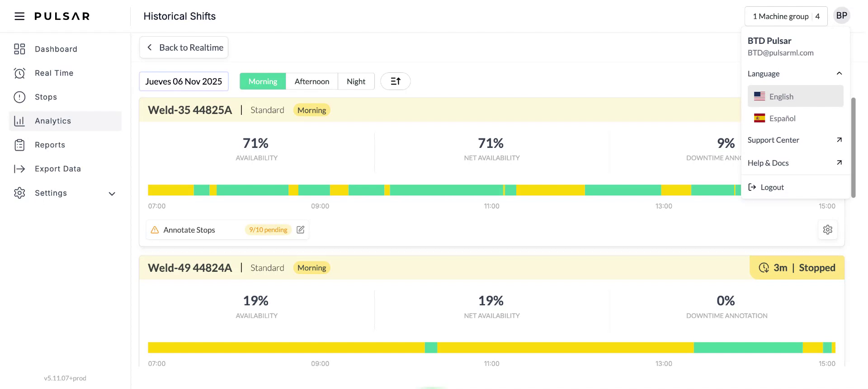Open the BP user avatar menu
This screenshot has height=389, width=868.
[841, 16]
